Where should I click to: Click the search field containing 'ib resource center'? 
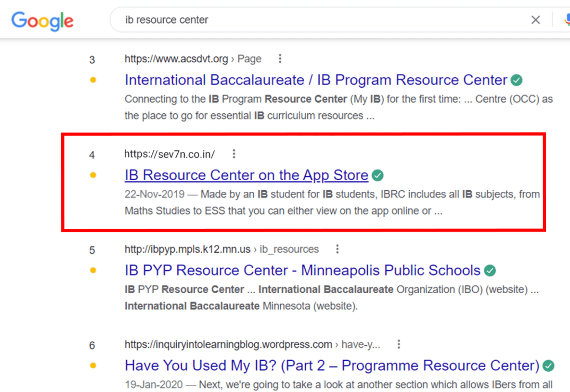coord(321,20)
